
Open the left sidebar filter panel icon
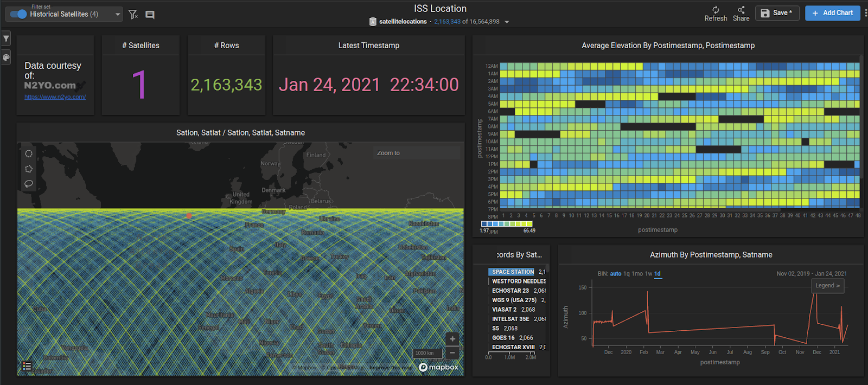[x=6, y=39]
